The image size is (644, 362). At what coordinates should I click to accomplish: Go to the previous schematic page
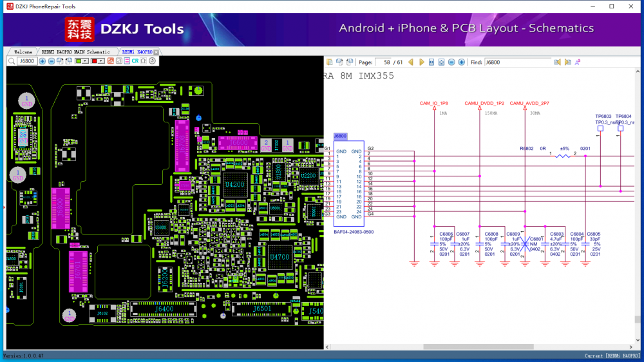[411, 62]
